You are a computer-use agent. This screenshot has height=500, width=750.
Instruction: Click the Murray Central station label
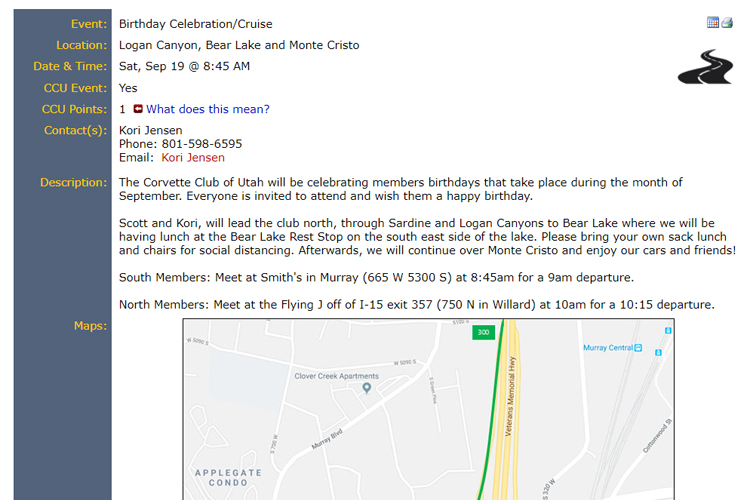tap(607, 348)
